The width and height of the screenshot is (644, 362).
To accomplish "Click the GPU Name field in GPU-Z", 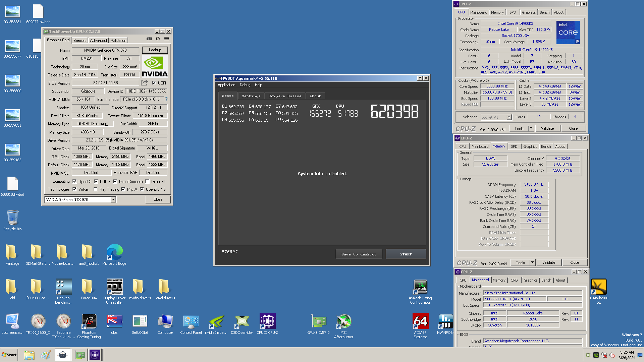I will 105,50.
